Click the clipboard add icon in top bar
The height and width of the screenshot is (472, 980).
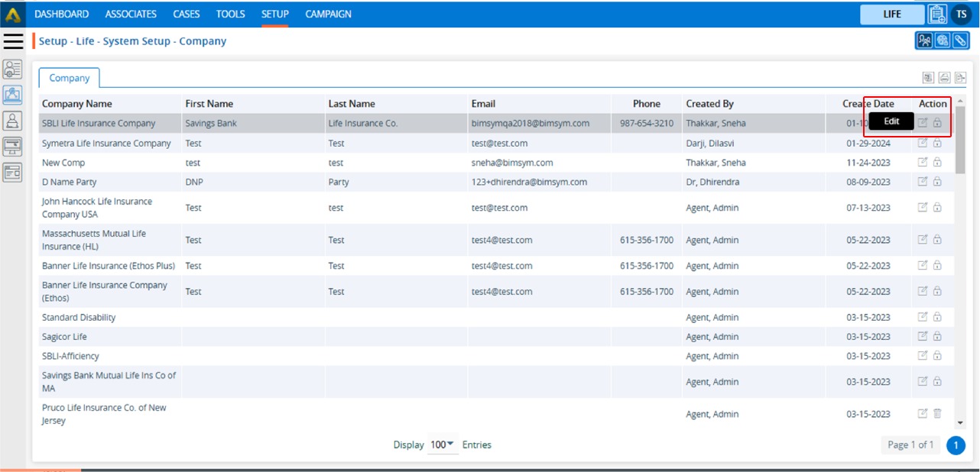(937, 14)
